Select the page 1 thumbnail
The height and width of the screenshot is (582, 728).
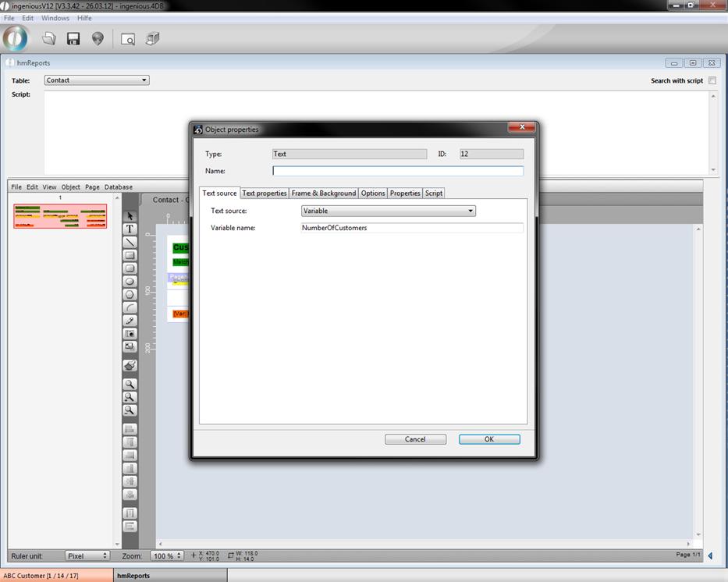[60, 216]
